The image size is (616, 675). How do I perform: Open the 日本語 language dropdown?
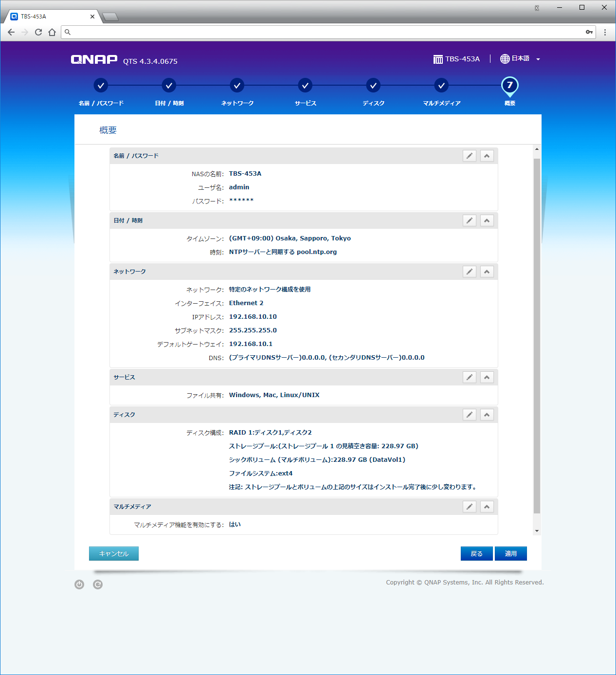520,59
